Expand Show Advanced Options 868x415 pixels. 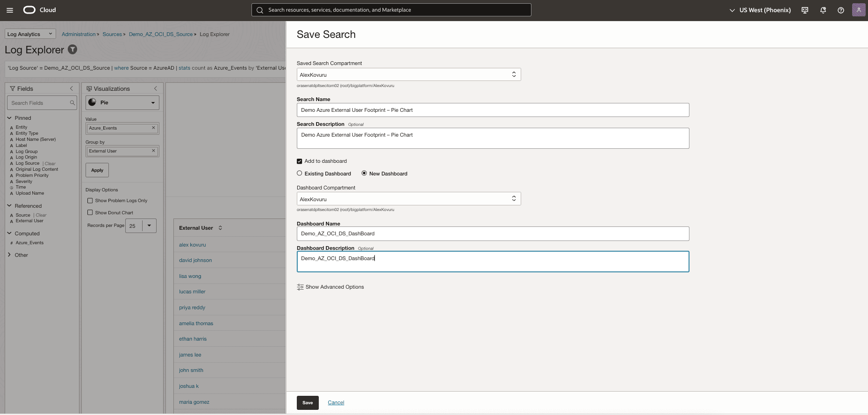330,287
